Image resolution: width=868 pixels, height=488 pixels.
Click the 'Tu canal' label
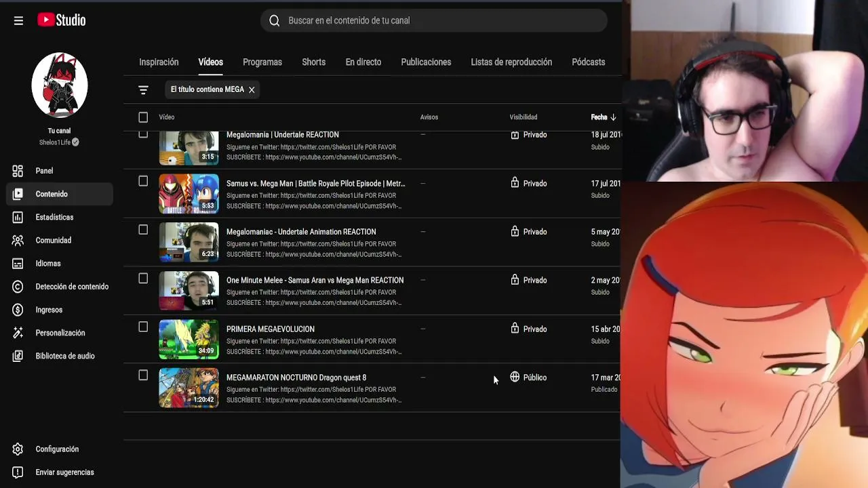60,131
